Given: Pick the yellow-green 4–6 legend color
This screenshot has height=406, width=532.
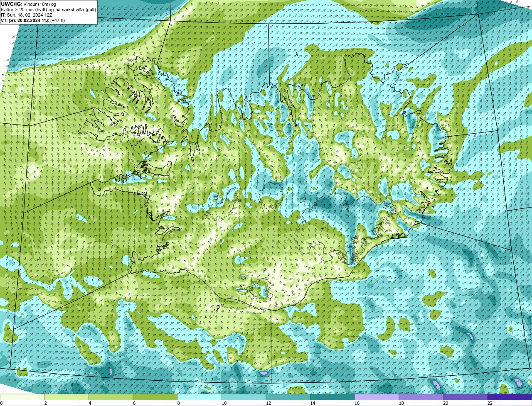Looking at the screenshot, I should click(x=111, y=397).
